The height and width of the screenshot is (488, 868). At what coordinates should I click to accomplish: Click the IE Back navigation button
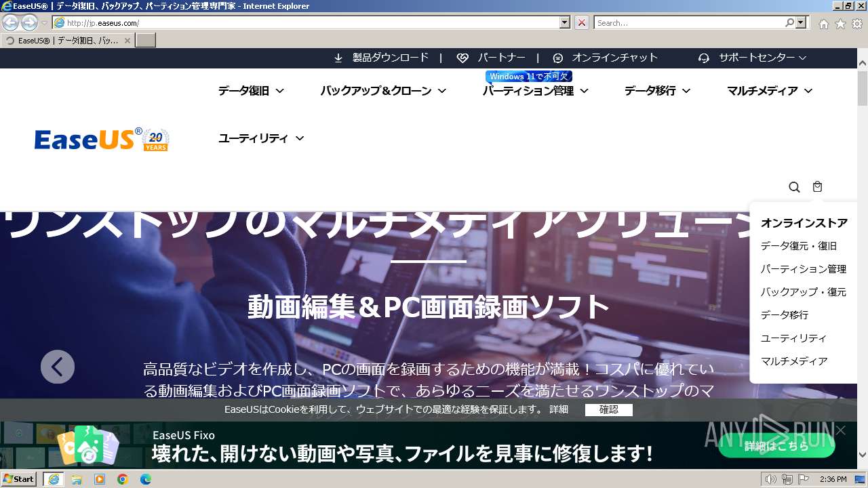(10, 22)
